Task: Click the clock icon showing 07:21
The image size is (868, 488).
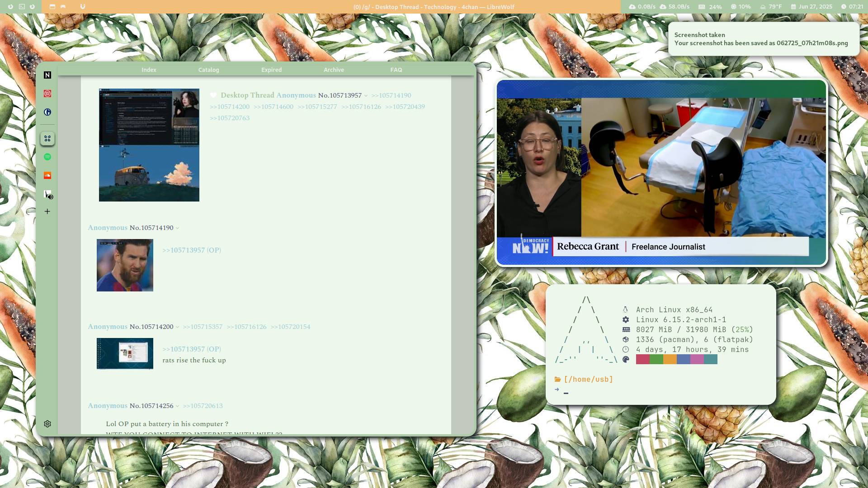Action: [844, 7]
